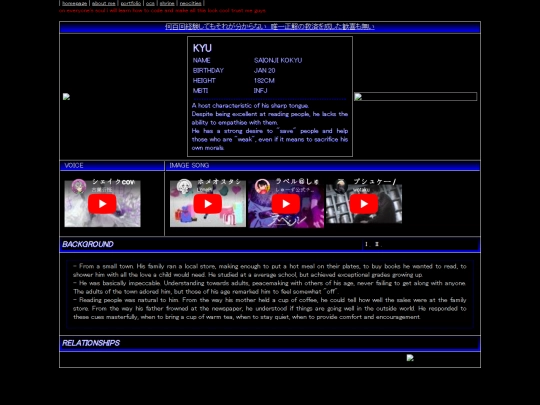Click the red tagline text under navigation
Image resolution: width=540 pixels, height=405 pixels.
162,11
